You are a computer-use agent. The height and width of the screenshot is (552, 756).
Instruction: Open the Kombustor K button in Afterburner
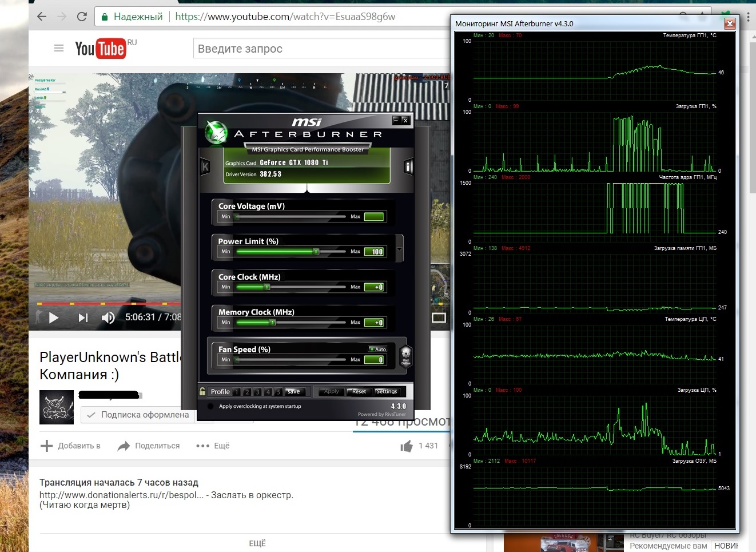click(x=205, y=166)
